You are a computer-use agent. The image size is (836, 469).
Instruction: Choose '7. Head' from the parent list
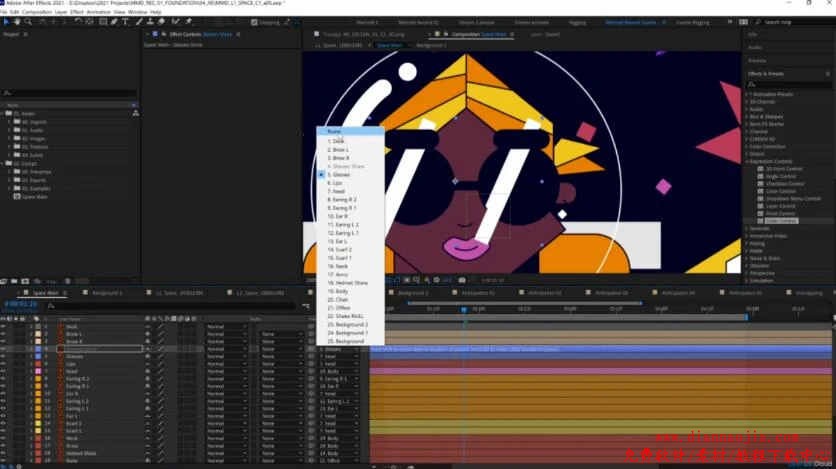click(x=338, y=191)
